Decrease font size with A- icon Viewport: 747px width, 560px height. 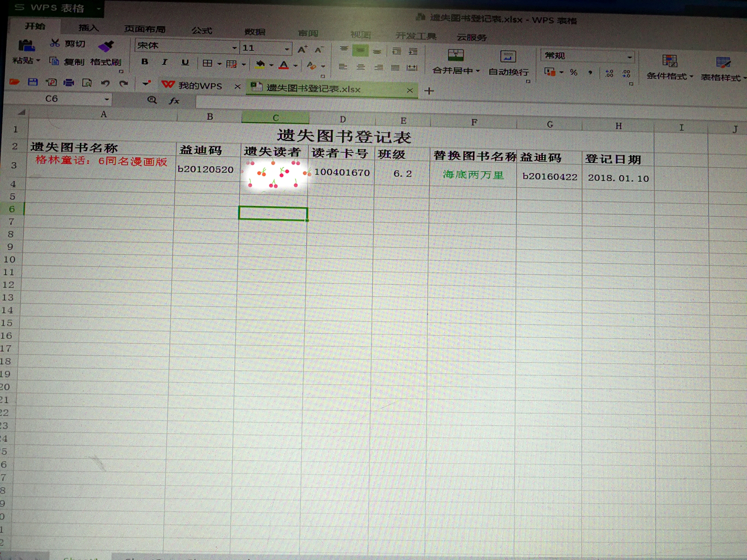pos(319,49)
